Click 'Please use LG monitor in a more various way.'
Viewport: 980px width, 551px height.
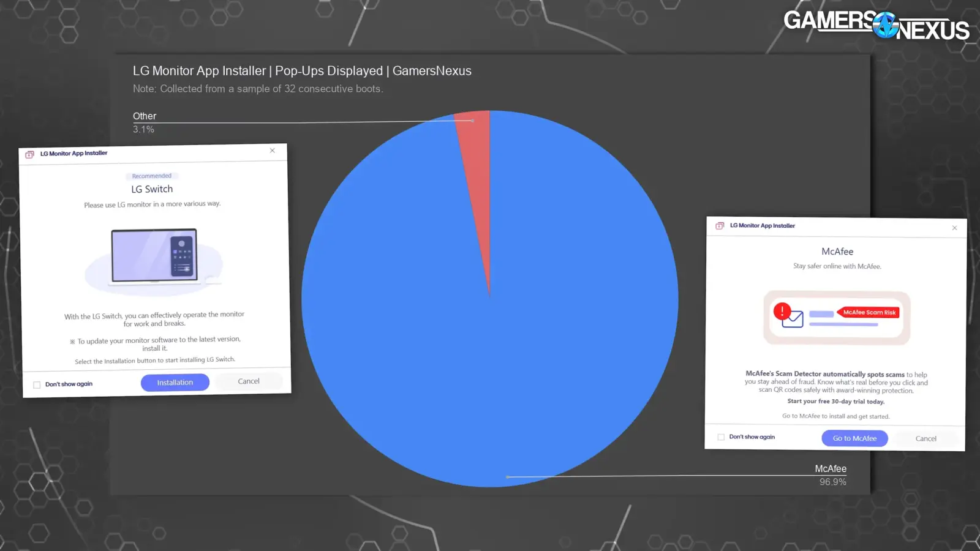[x=153, y=204]
